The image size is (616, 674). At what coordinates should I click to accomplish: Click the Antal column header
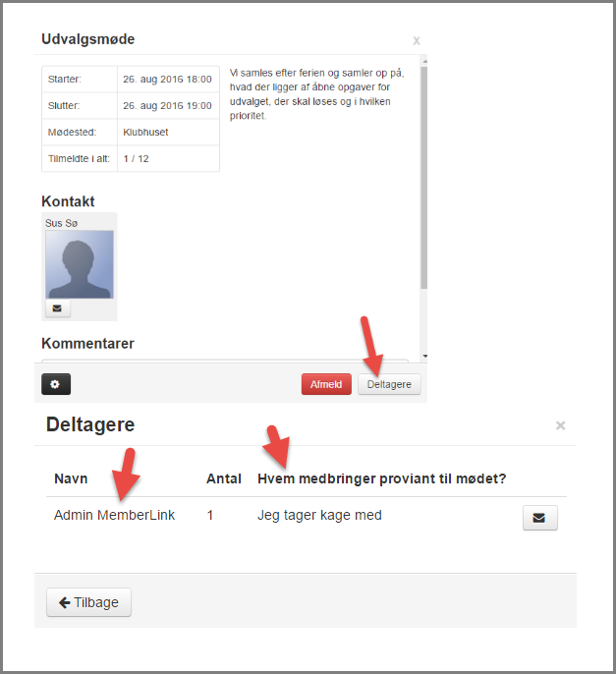pyautogui.click(x=223, y=478)
